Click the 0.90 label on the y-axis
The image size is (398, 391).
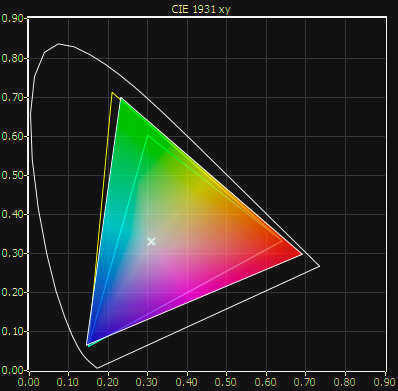tap(12, 19)
